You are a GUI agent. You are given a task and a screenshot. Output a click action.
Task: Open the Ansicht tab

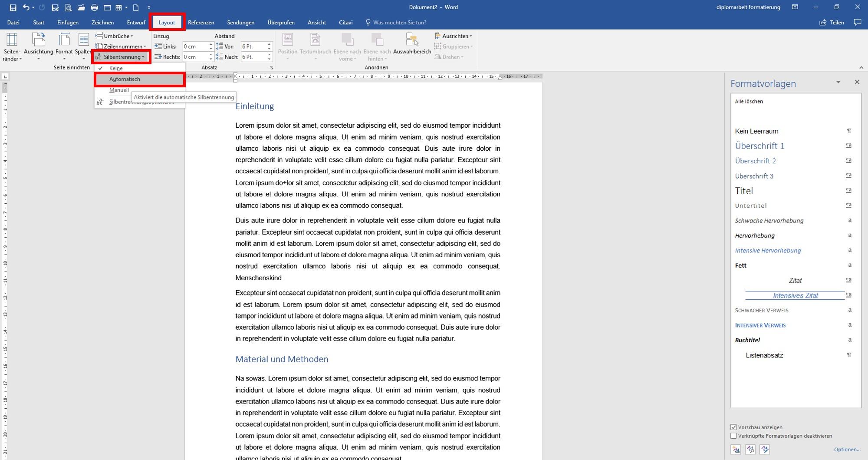(317, 22)
